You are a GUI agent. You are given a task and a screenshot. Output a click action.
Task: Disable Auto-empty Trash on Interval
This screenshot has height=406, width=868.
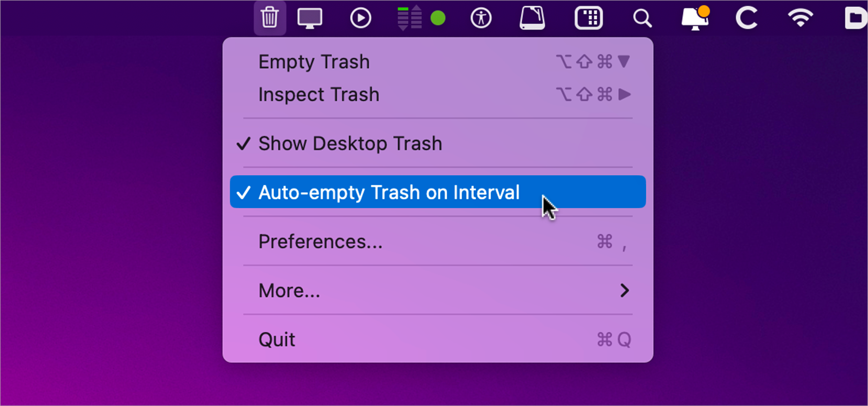(438, 192)
